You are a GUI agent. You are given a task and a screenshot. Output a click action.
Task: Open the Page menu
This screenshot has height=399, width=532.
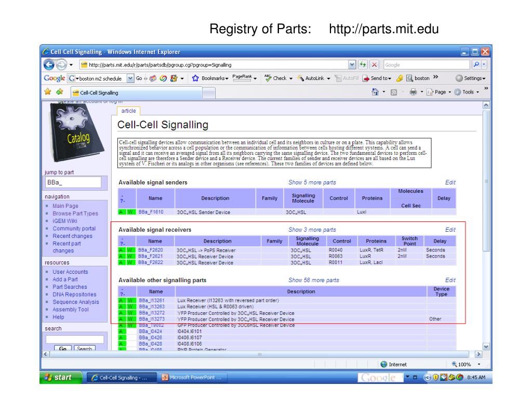439,92
